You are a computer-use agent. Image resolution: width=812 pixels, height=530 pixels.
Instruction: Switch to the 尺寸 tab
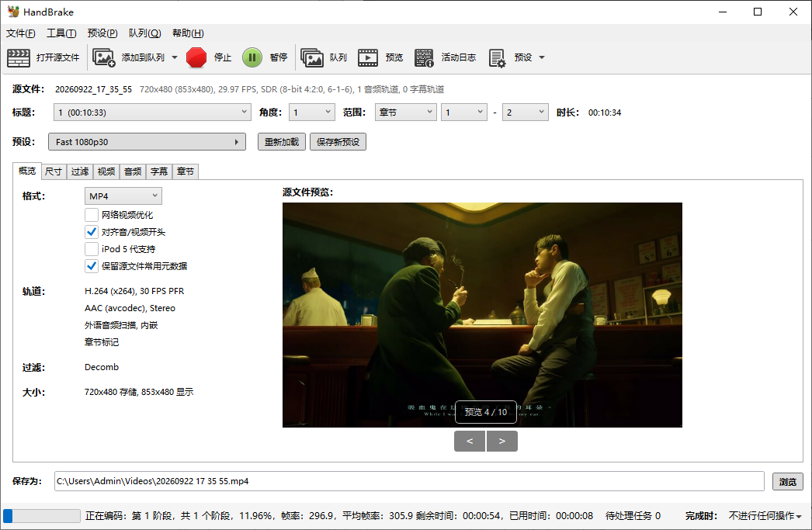54,171
